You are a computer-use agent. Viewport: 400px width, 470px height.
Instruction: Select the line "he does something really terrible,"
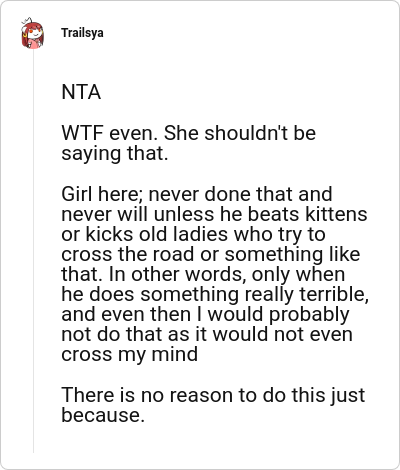(215, 295)
